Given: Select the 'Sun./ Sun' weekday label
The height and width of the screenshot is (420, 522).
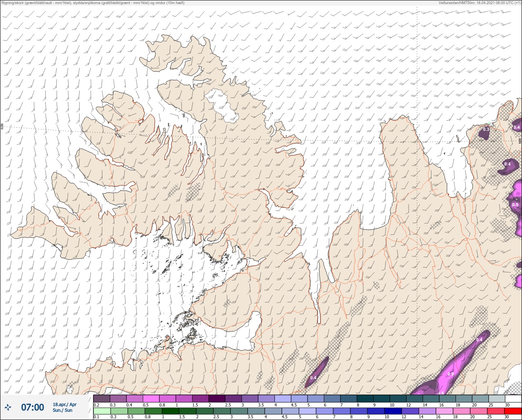Looking at the screenshot, I should (x=62, y=410).
